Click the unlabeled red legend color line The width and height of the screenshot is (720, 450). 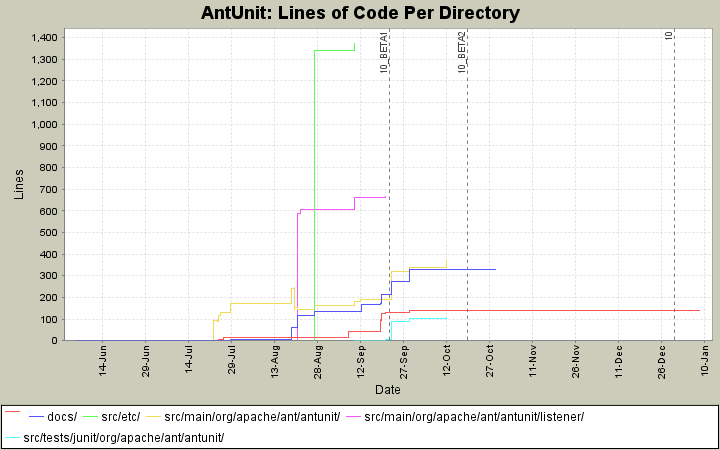click(x=12, y=412)
